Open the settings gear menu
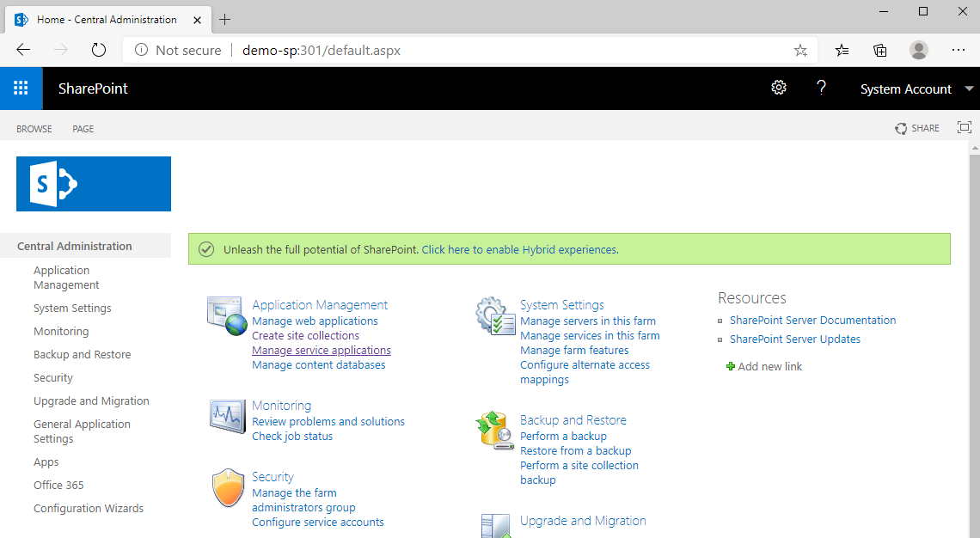Image resolution: width=980 pixels, height=538 pixels. [778, 89]
